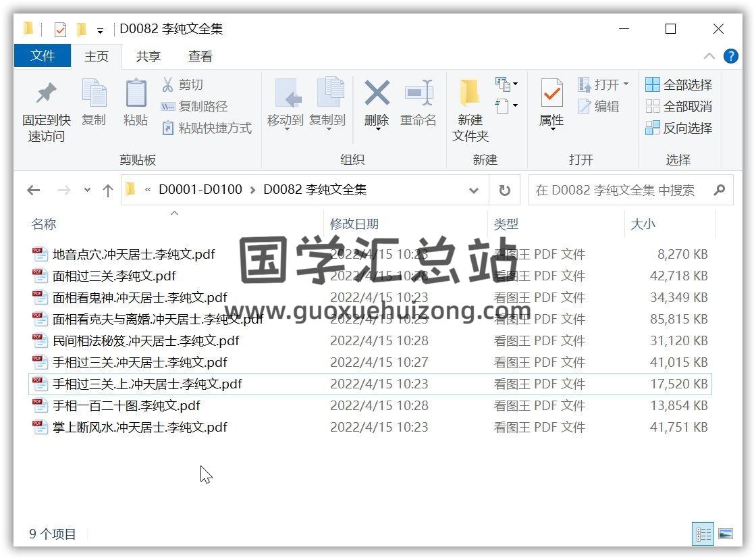Select file 手相过三关.上.冲天居士.李纯文.pdf

coord(370,384)
